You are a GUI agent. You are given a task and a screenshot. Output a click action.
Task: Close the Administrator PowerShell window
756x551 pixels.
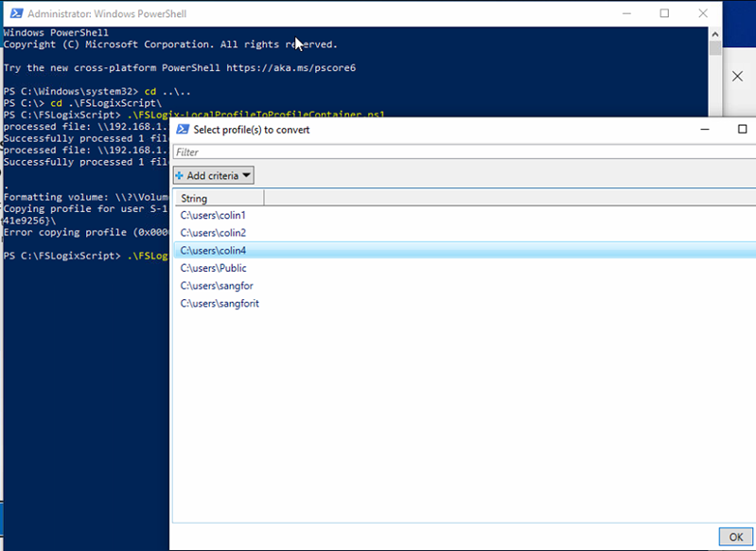tap(702, 13)
